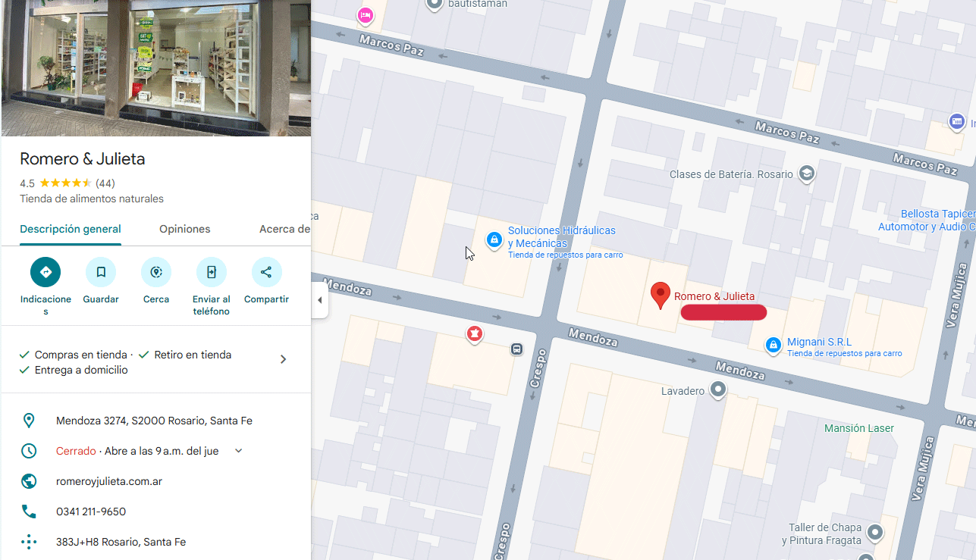The width and height of the screenshot is (976, 560).
Task: Click the clock hours icon
Action: pos(29,451)
